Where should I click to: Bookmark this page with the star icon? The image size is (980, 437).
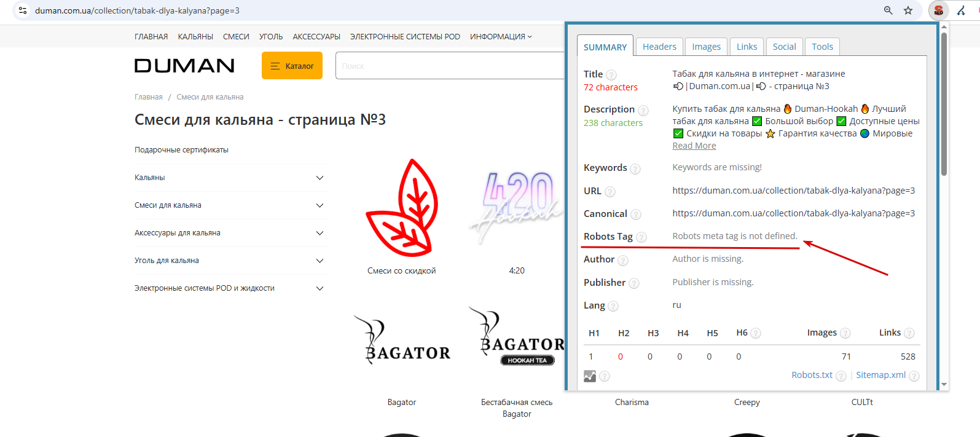click(908, 10)
